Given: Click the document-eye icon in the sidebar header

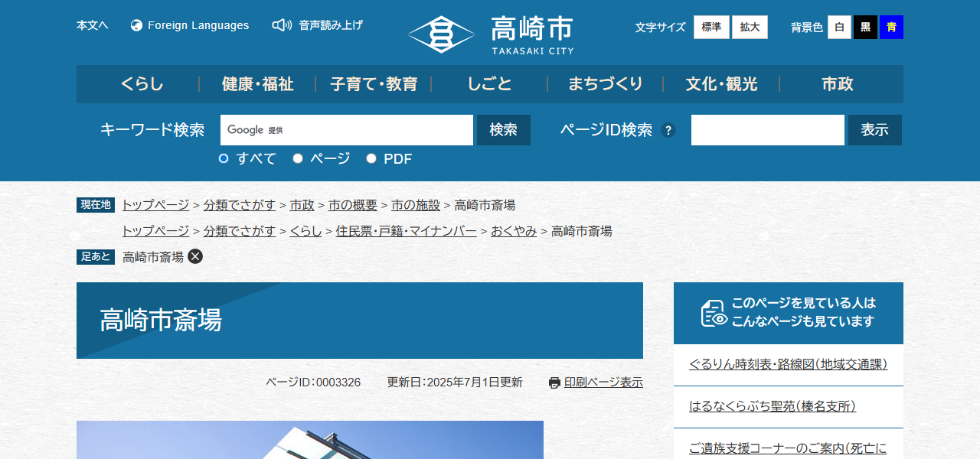Looking at the screenshot, I should (714, 313).
